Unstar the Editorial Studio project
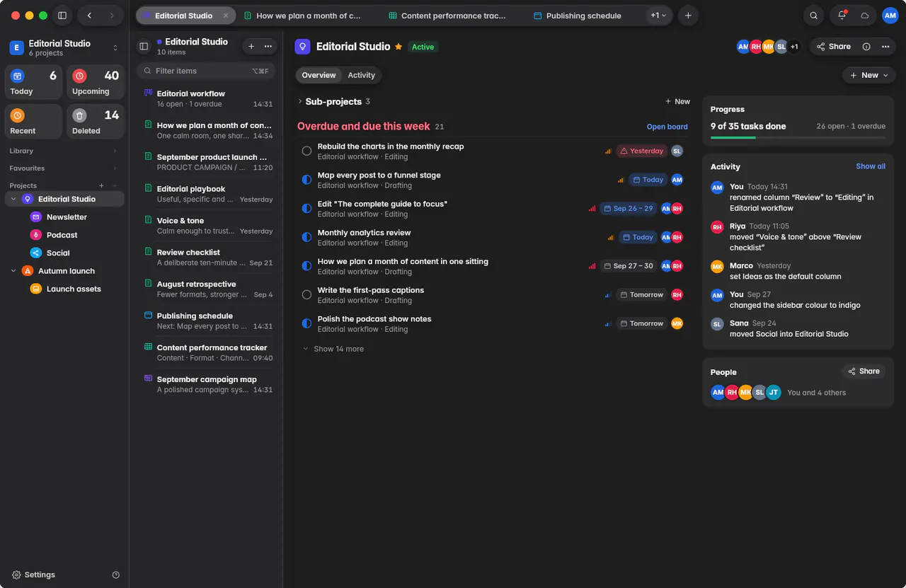Screen dimensions: 906x588 398,47
